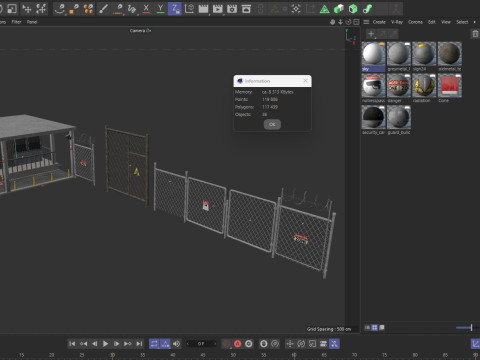Click the green spline icon
Image resolution: width=480 pixels, height=360 pixels.
coord(367,9)
